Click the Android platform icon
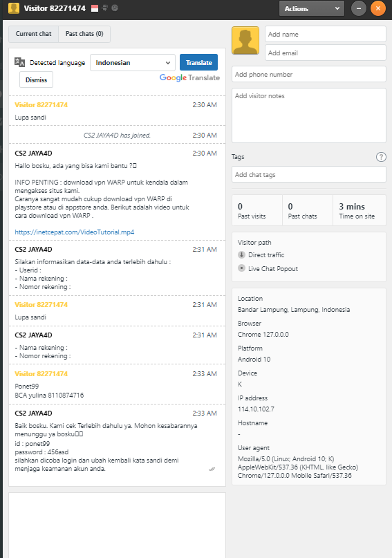The image size is (392, 558). coord(104,8)
